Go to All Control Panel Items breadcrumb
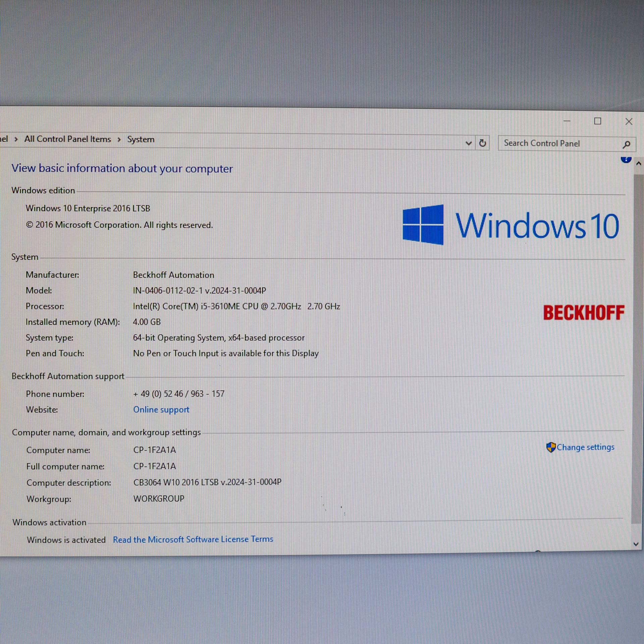Viewport: 644px width, 644px height. click(67, 139)
